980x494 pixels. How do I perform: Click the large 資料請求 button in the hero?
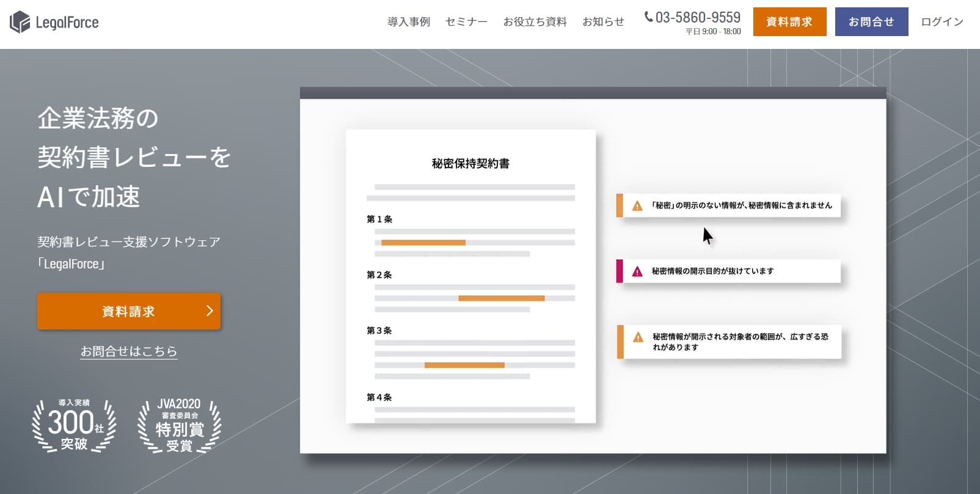point(129,311)
